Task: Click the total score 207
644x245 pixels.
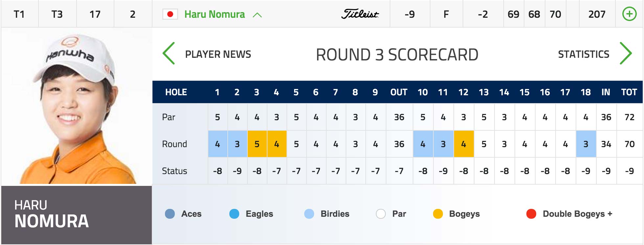Action: [597, 14]
